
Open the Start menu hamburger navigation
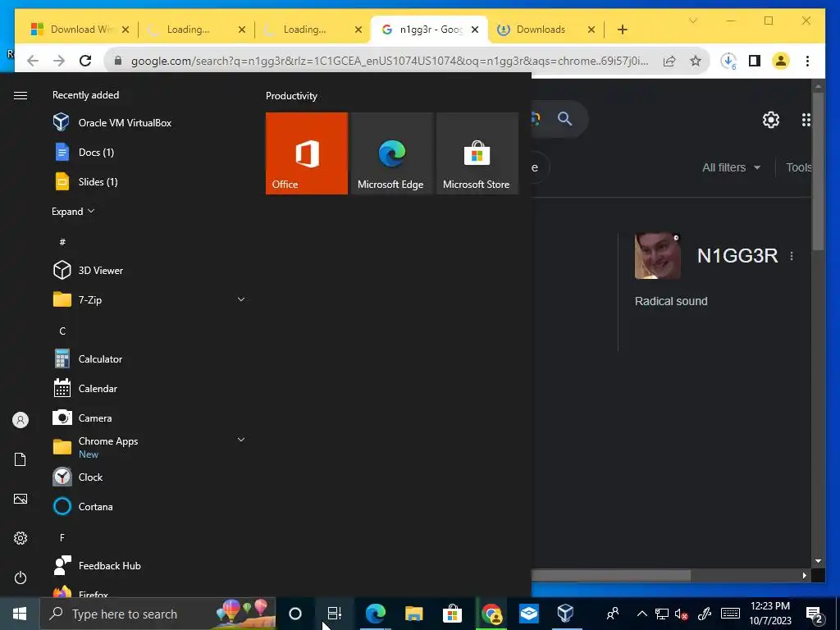pos(21,95)
